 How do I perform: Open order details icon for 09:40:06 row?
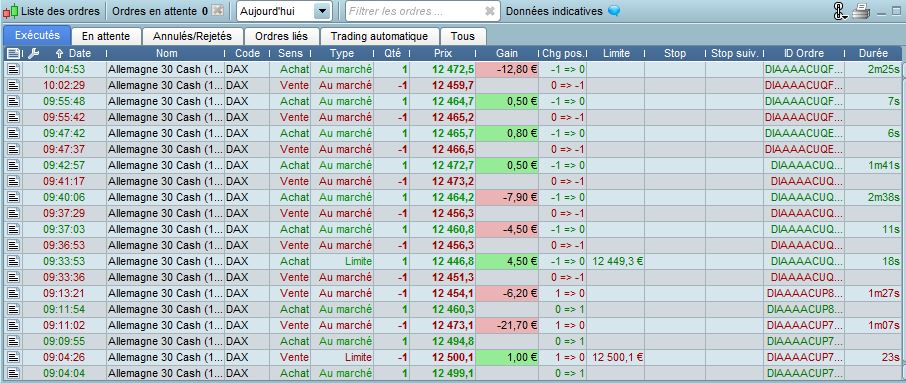(13, 197)
